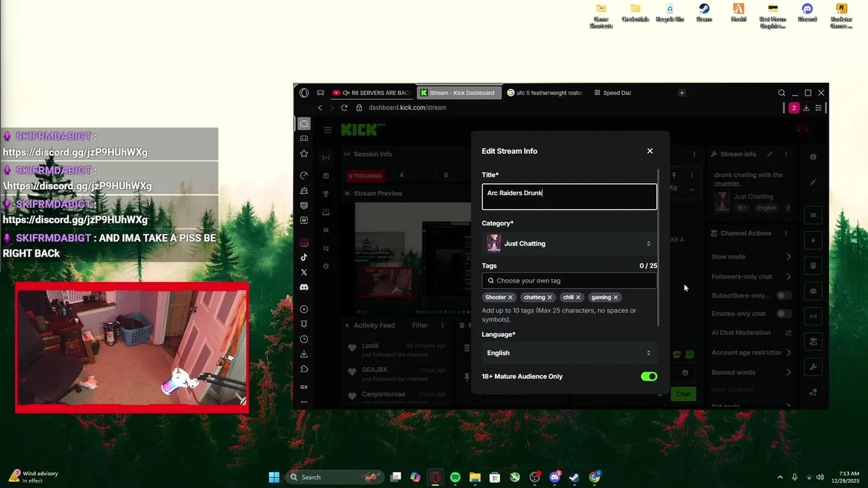Click the info icon in right rail
Image resolution: width=868 pixels, height=488 pixels.
coord(813,157)
